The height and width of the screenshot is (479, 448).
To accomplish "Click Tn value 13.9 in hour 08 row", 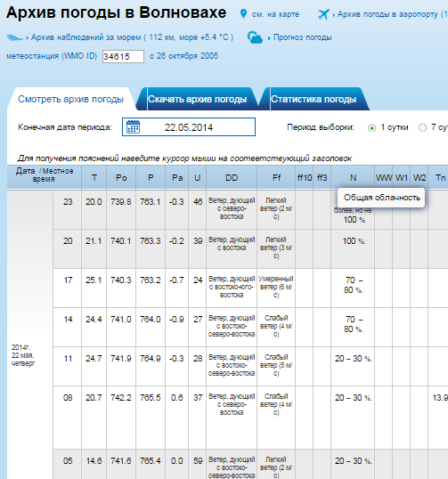I will [440, 397].
